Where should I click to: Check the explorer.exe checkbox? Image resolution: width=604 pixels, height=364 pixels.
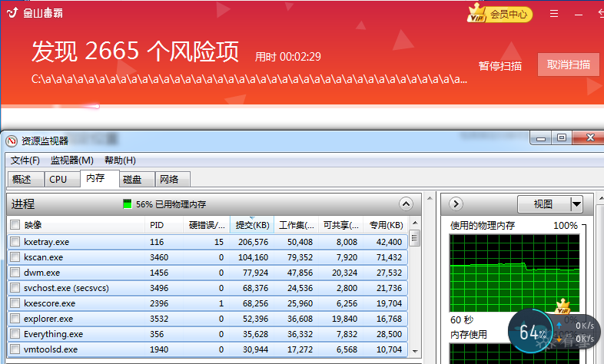[15, 319]
